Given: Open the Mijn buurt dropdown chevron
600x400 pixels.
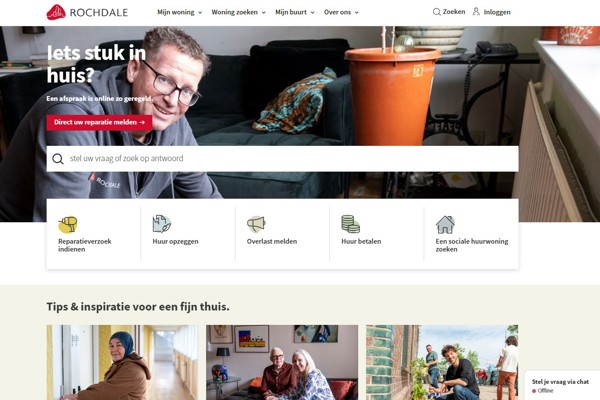Looking at the screenshot, I should [x=313, y=13].
